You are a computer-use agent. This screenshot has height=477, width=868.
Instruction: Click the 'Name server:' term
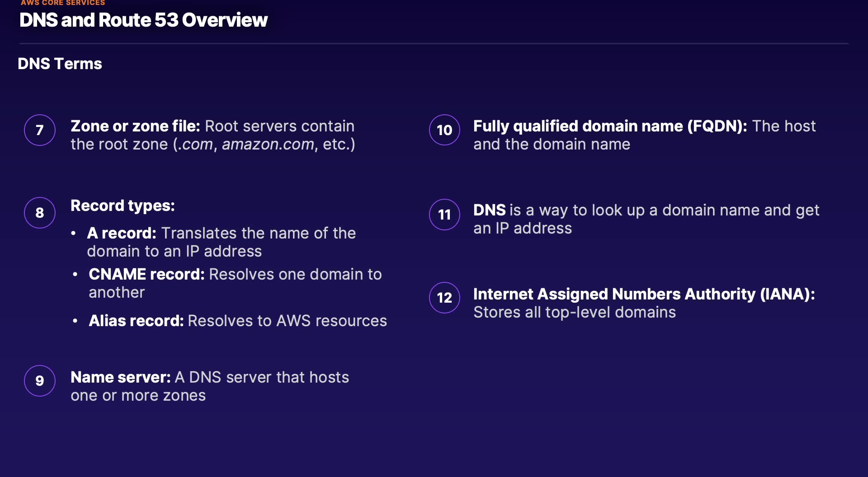(121, 377)
